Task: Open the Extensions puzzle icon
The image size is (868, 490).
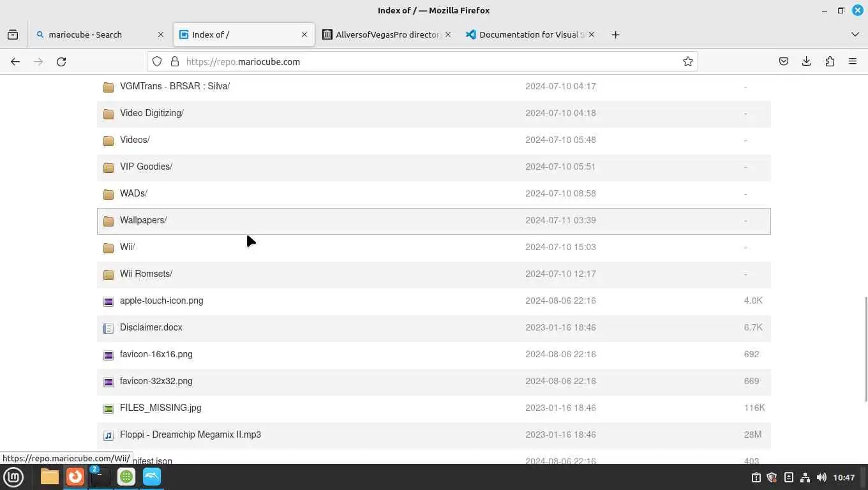Action: pos(830,61)
